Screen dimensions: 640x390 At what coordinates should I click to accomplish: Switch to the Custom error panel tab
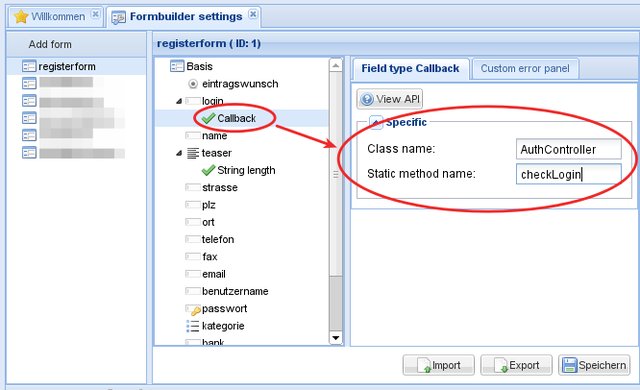point(525,69)
